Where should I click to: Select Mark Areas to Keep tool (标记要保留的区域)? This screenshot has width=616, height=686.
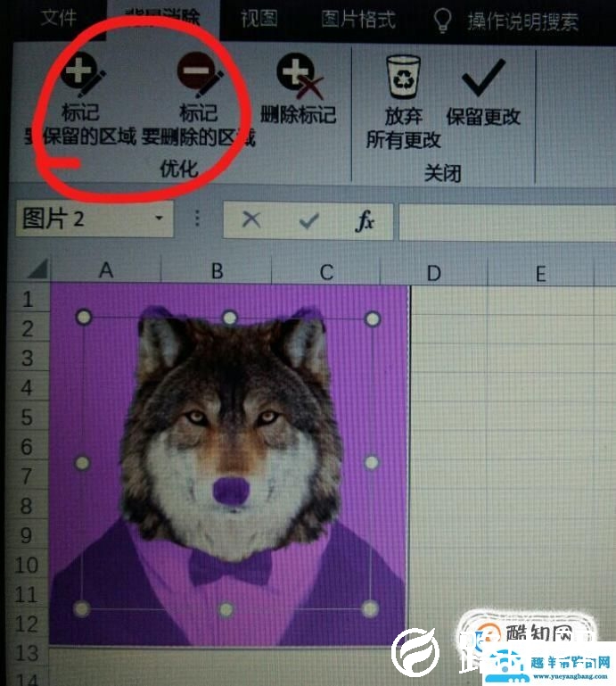tap(81, 100)
